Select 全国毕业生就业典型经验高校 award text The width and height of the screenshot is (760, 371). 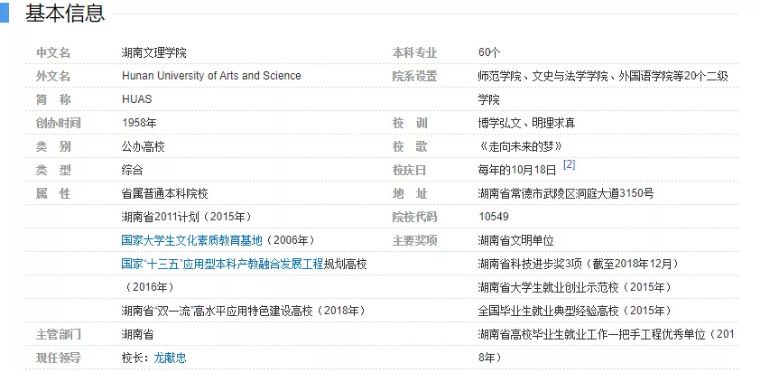click(x=548, y=310)
